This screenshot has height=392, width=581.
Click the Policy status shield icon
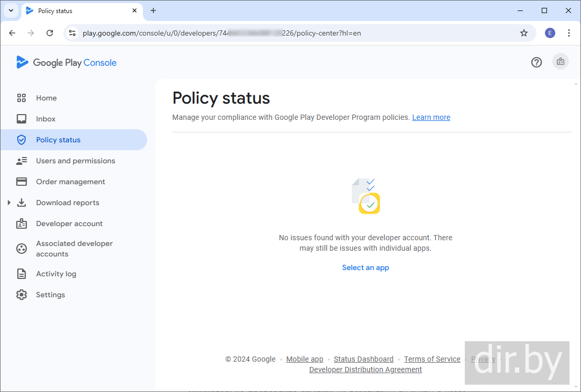click(21, 140)
